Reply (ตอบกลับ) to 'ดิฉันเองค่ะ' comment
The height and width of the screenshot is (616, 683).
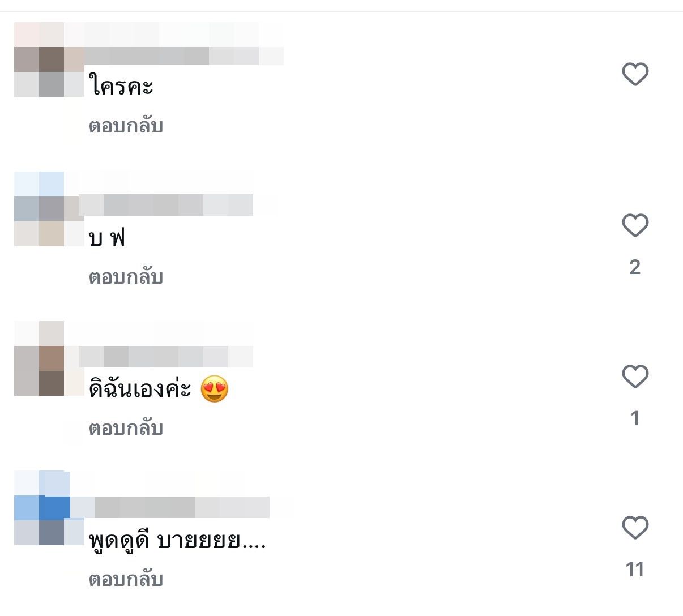[126, 428]
